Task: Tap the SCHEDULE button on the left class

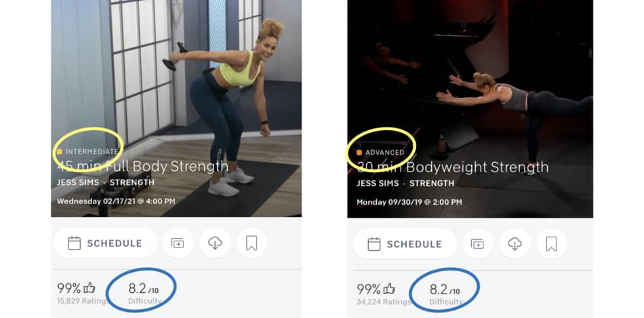Action: coord(105,243)
